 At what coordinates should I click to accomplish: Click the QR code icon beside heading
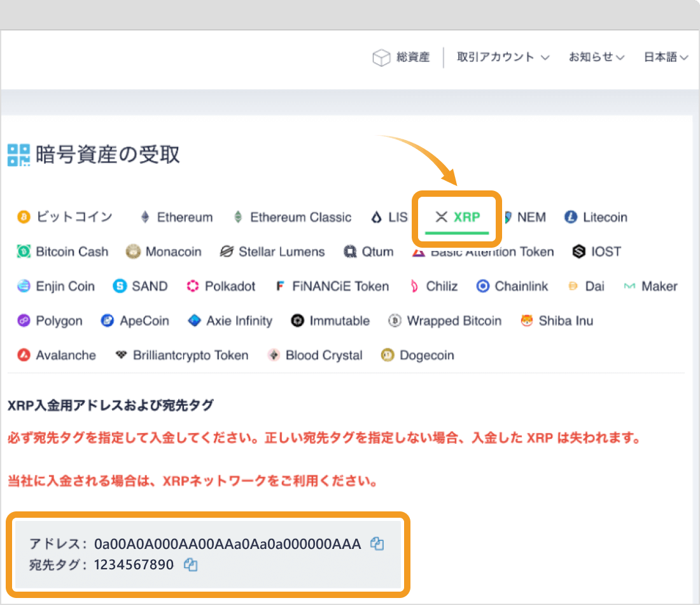18,155
